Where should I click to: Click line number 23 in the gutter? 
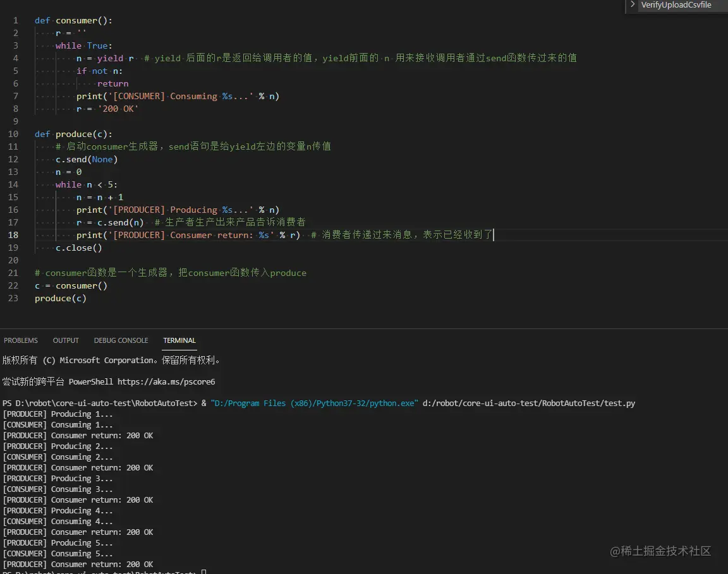13,299
